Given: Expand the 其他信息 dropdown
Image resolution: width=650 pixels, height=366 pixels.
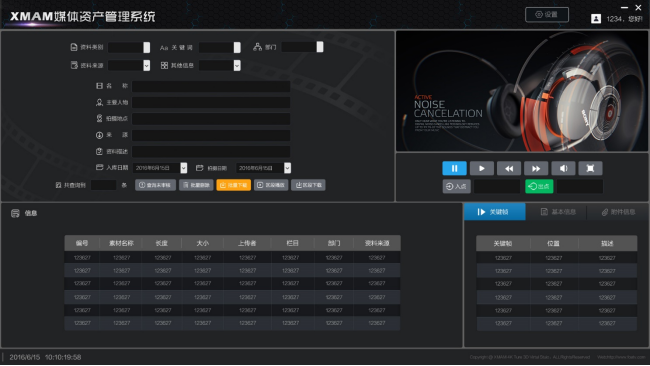Looking at the screenshot, I should pyautogui.click(x=237, y=65).
